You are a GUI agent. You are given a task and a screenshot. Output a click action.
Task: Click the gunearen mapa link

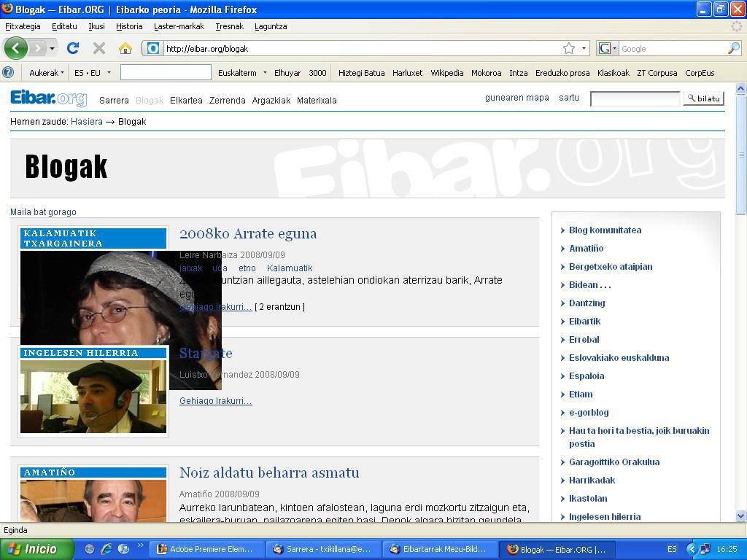point(517,98)
